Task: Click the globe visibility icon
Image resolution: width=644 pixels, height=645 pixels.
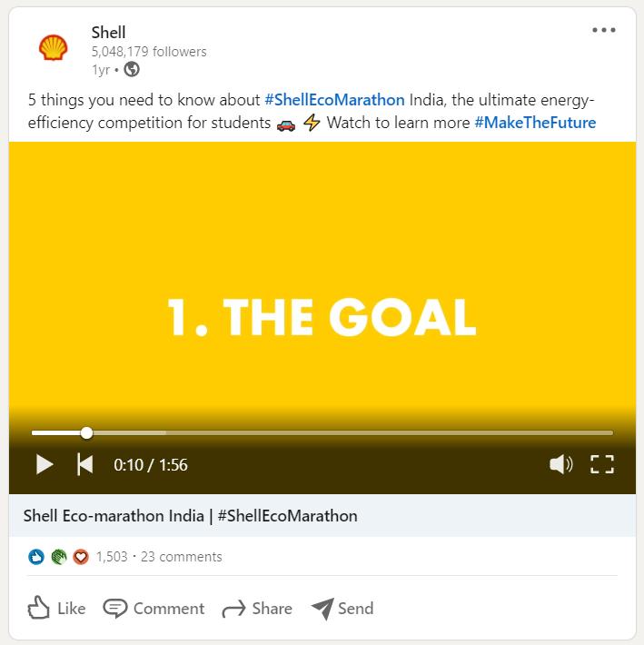Action: (132, 69)
